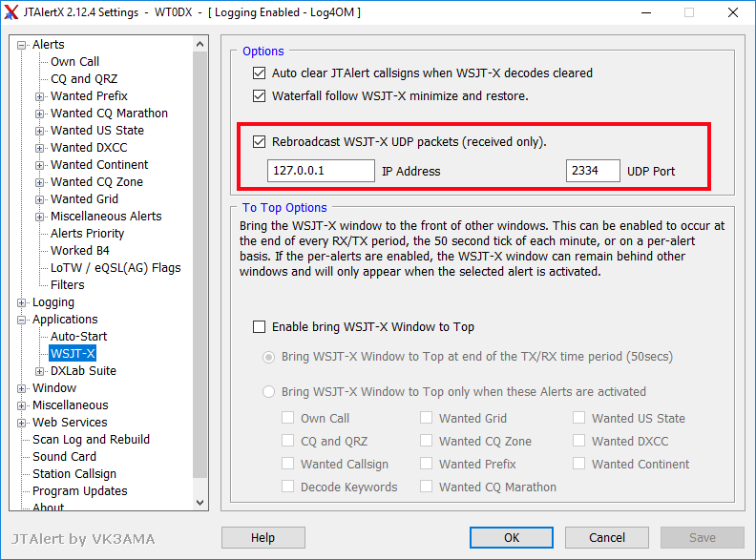This screenshot has width=756, height=560.
Task: Open Program Updates page
Action: (x=80, y=491)
